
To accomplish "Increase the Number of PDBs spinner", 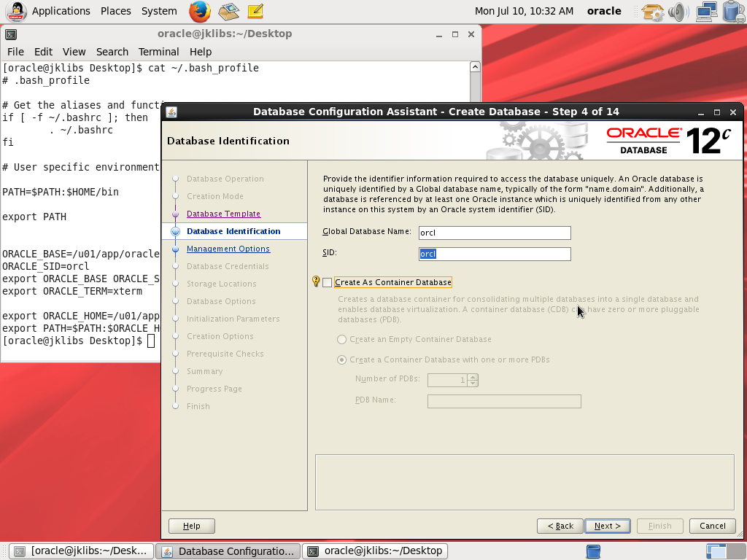I will pos(473,377).
